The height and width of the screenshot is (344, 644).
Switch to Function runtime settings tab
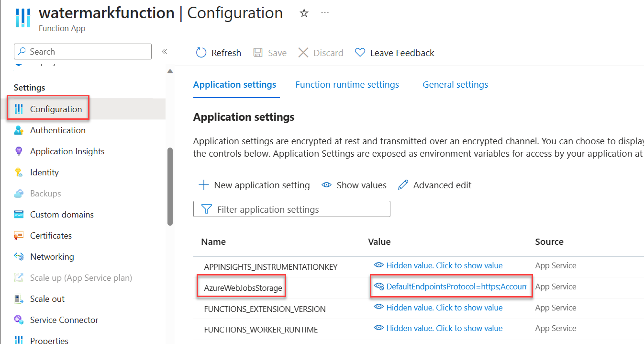tap(347, 84)
